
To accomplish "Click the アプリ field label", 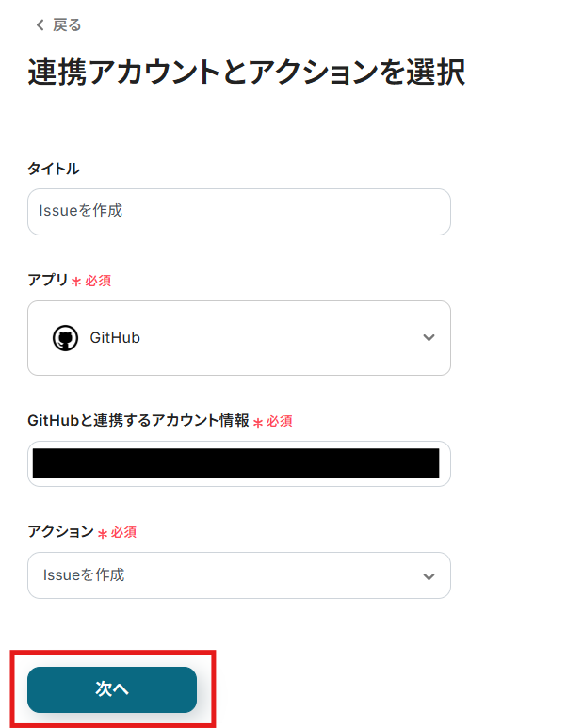I will coord(48,280).
